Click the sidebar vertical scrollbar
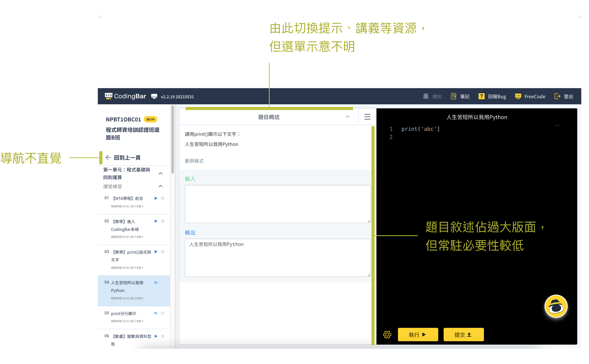The height and width of the screenshot is (364, 589). coord(173,140)
